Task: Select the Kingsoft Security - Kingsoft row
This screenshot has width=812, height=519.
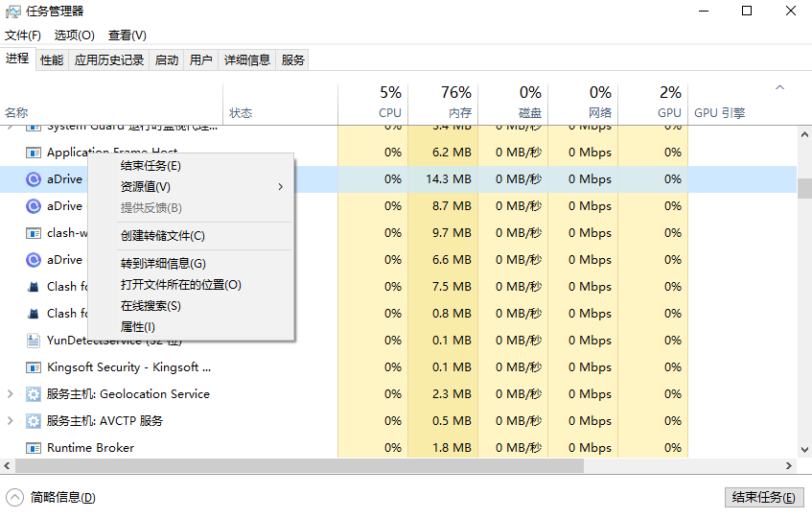Action: pyautogui.click(x=398, y=367)
